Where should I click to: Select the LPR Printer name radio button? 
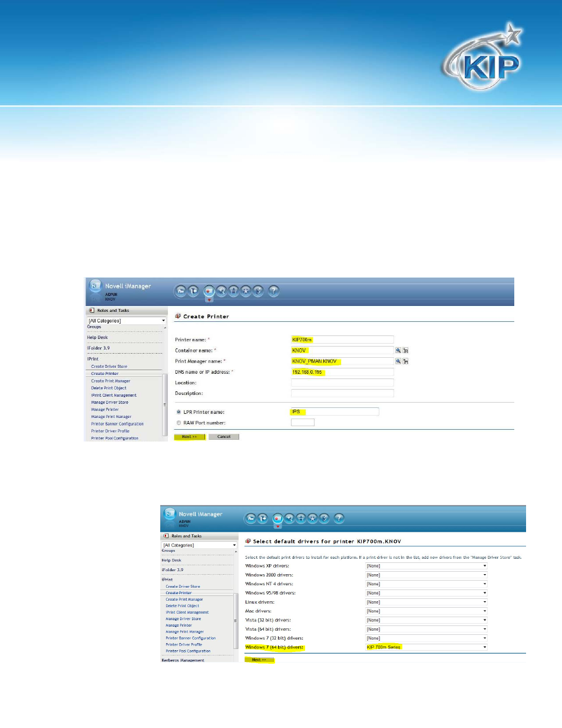178,412
